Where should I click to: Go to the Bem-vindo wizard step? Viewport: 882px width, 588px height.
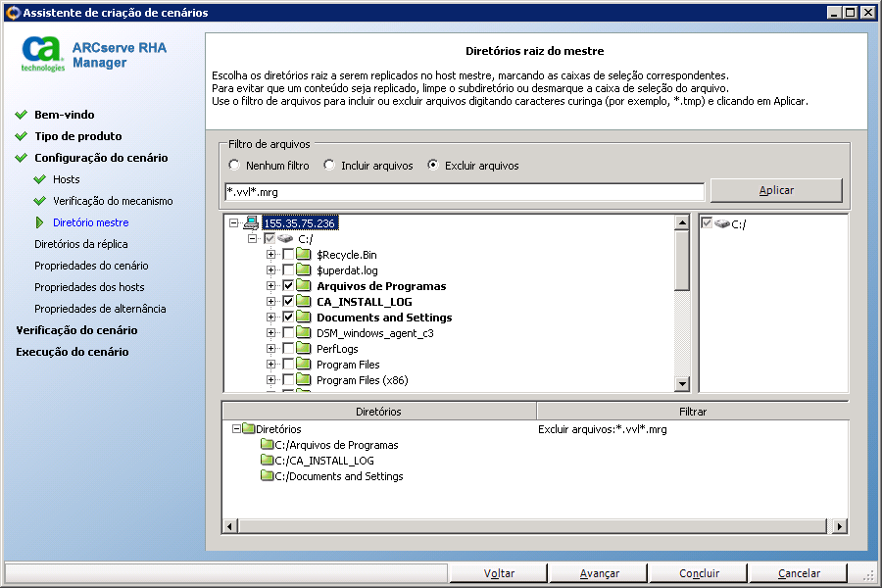point(64,115)
